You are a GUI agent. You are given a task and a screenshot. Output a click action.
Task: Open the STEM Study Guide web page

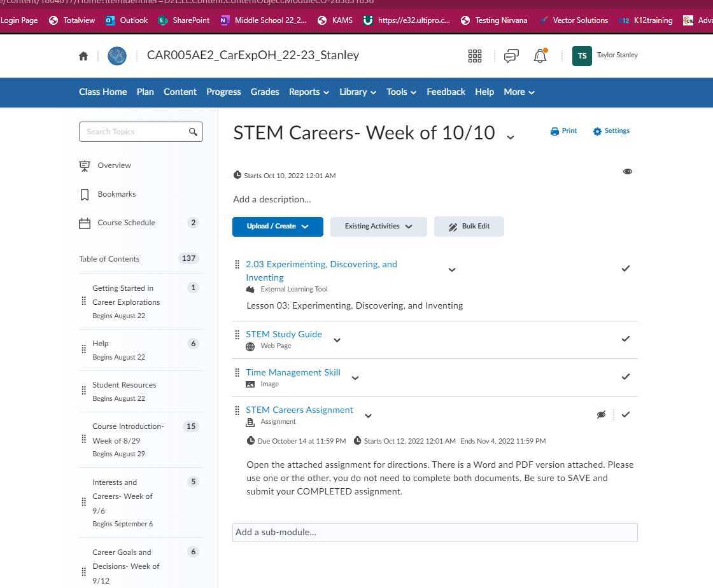pos(283,333)
